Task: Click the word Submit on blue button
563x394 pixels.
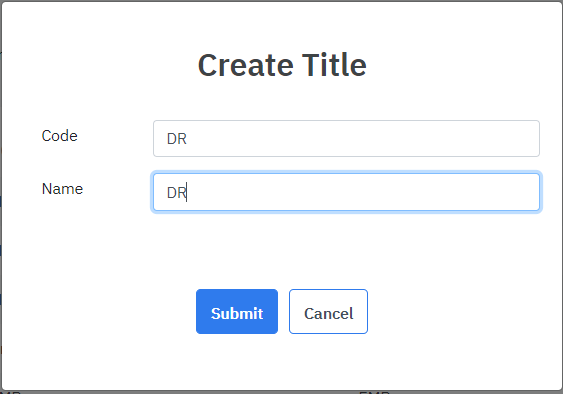Action: point(237,314)
